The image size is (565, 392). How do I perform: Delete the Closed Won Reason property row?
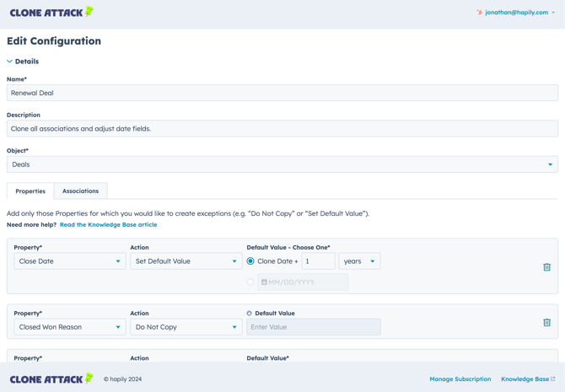(x=546, y=322)
